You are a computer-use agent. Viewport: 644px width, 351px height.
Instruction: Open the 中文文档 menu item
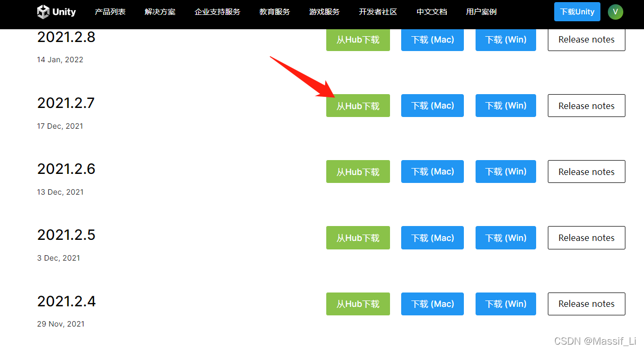click(431, 12)
